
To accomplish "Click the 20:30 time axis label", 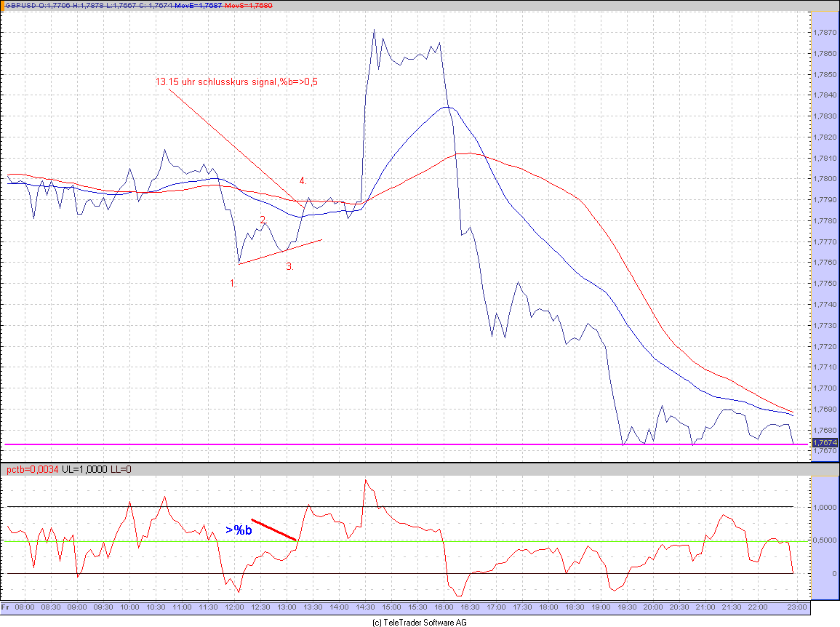I will [679, 607].
